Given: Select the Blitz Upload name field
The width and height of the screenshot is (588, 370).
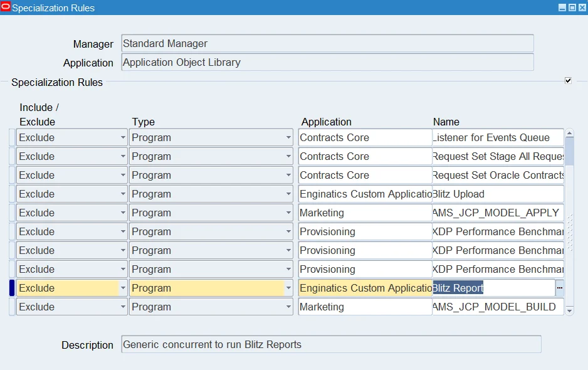Looking at the screenshot, I should pyautogui.click(x=498, y=194).
